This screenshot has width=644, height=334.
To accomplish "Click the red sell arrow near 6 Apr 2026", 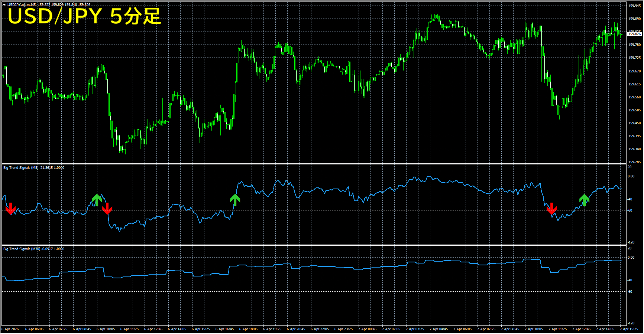I will pyautogui.click(x=10, y=209).
